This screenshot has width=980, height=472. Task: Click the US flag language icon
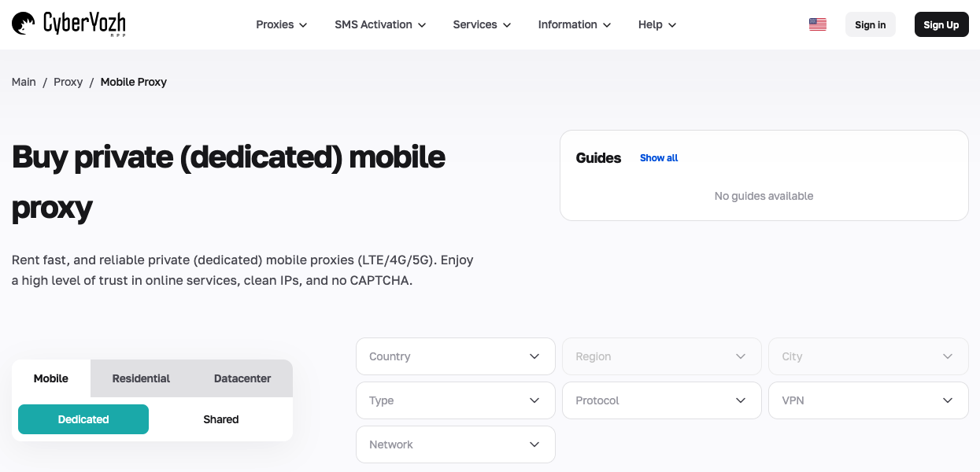[x=818, y=24]
